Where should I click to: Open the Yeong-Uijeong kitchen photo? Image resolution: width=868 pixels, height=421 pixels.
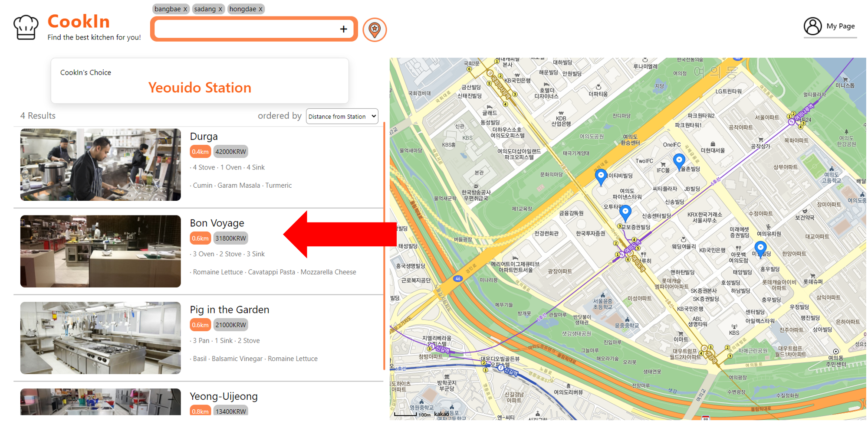click(100, 401)
